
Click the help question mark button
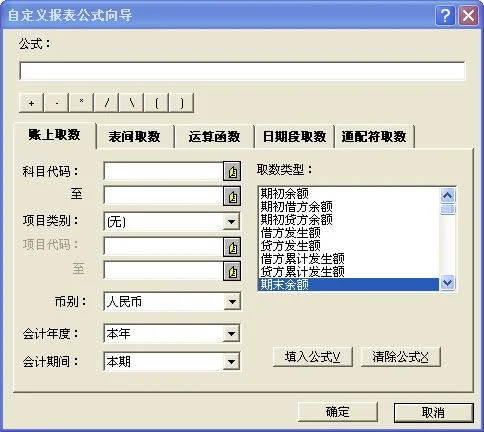tap(445, 15)
